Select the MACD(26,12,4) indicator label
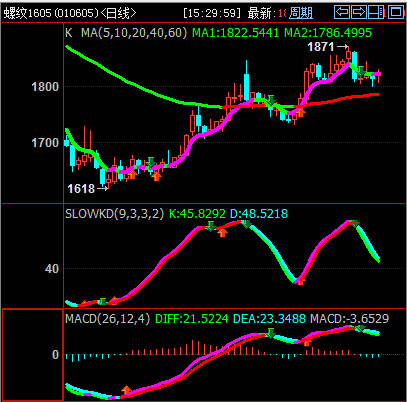The width and height of the screenshot is (407, 402). coord(107,319)
